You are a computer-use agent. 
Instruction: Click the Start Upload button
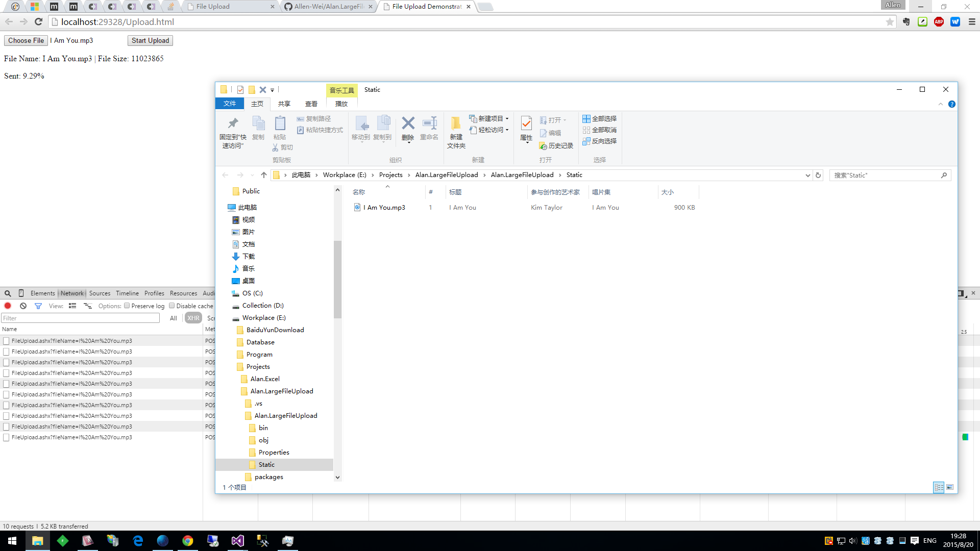150,40
